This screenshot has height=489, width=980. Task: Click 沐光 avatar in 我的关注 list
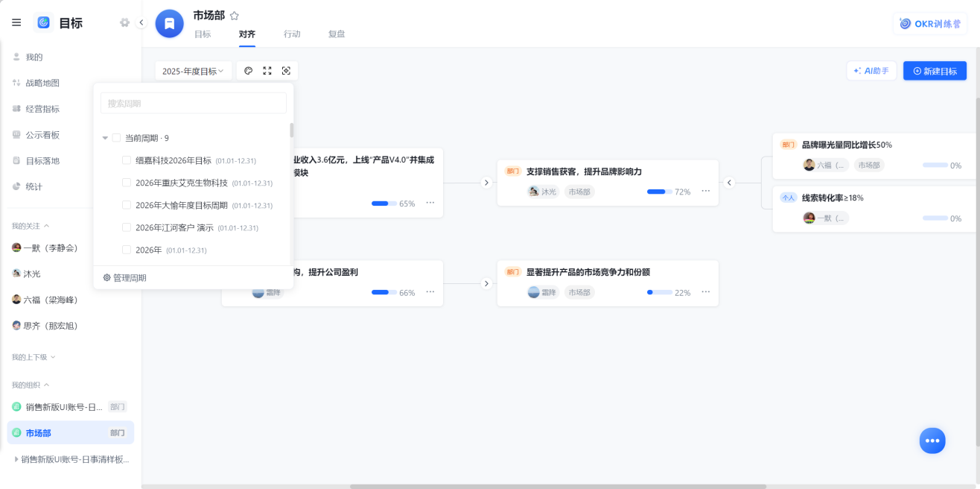coord(16,274)
